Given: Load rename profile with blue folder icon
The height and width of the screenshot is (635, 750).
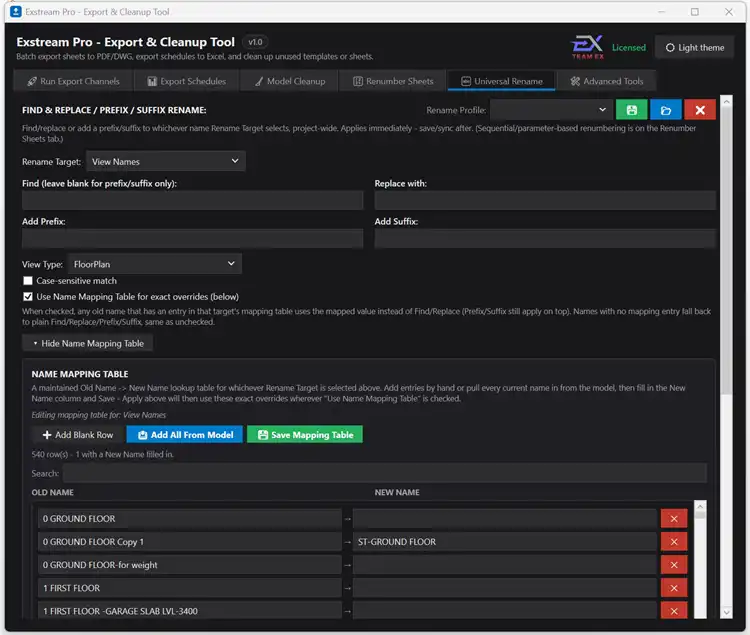Looking at the screenshot, I should pyautogui.click(x=666, y=110).
